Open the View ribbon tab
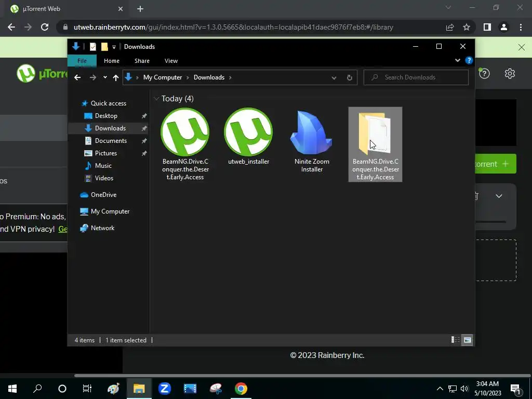This screenshot has height=399, width=532. click(x=171, y=61)
